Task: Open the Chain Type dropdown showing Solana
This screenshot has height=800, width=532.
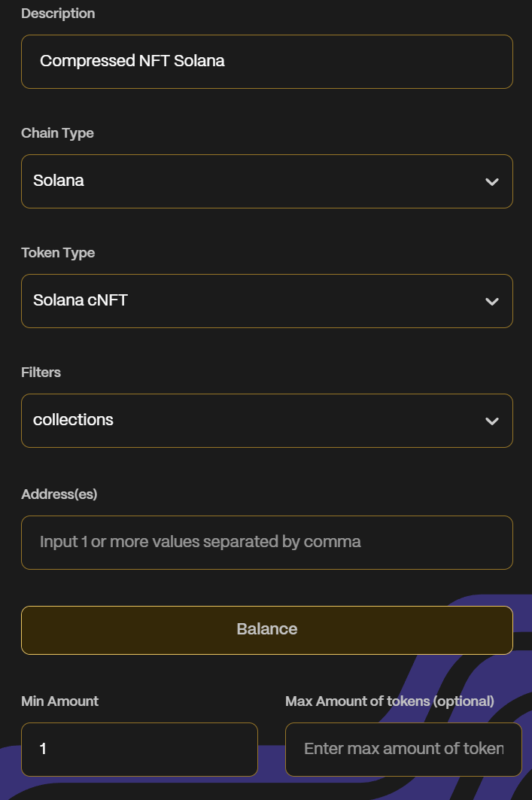Action: click(256, 181)
